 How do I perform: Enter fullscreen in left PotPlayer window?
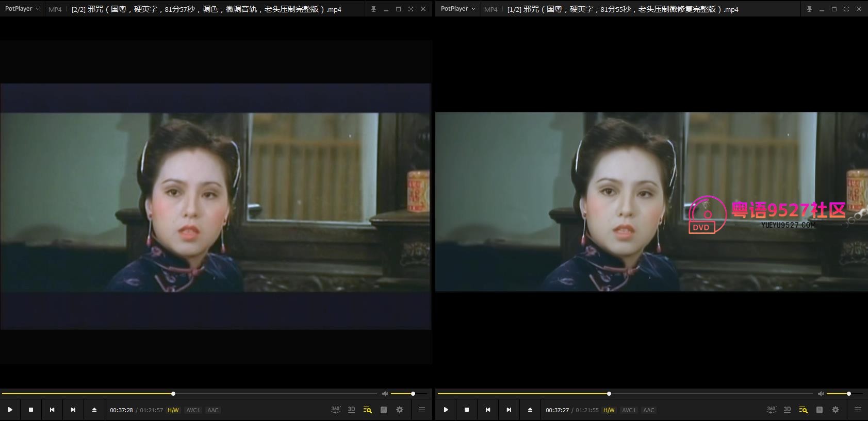[x=411, y=9]
